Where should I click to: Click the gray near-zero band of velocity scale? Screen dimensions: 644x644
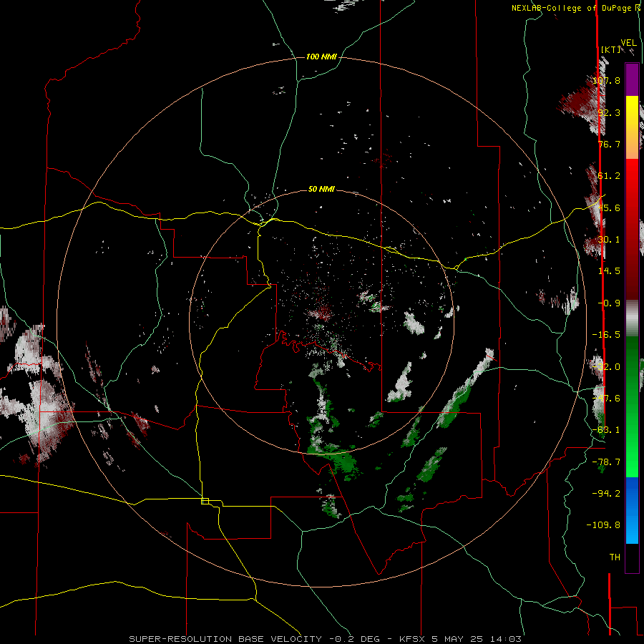tap(632, 318)
